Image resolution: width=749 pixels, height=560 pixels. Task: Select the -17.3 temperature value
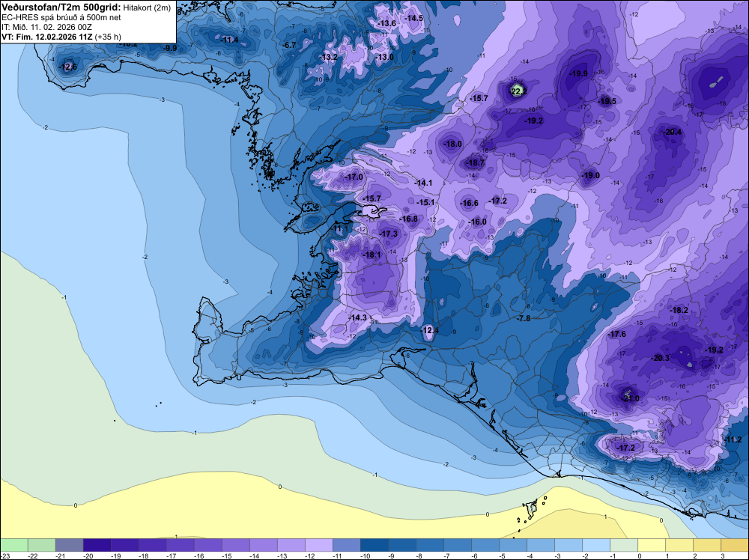(x=389, y=234)
